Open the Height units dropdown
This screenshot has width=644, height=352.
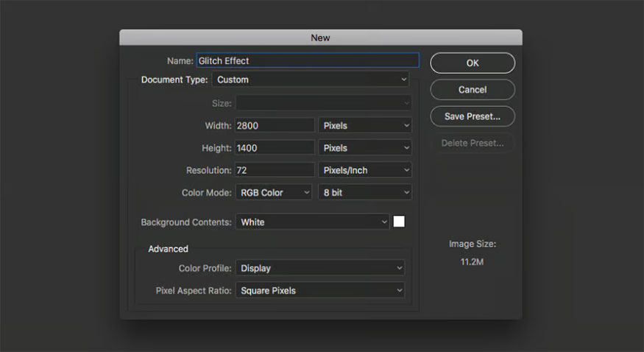click(365, 148)
